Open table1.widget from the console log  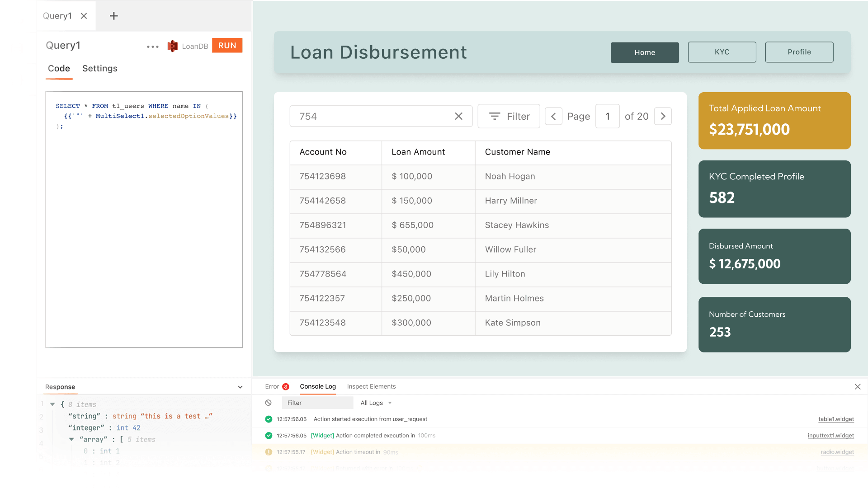pyautogui.click(x=836, y=419)
